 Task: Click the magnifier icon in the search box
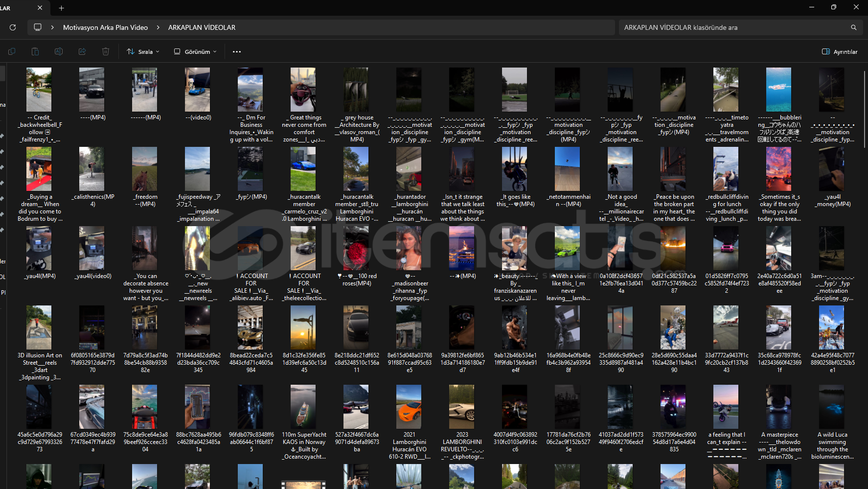tap(853, 27)
